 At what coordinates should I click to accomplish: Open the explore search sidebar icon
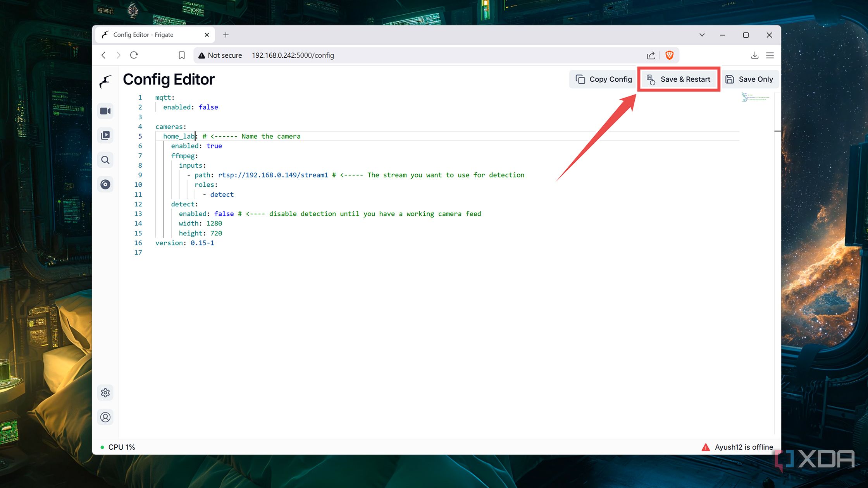[x=105, y=160]
